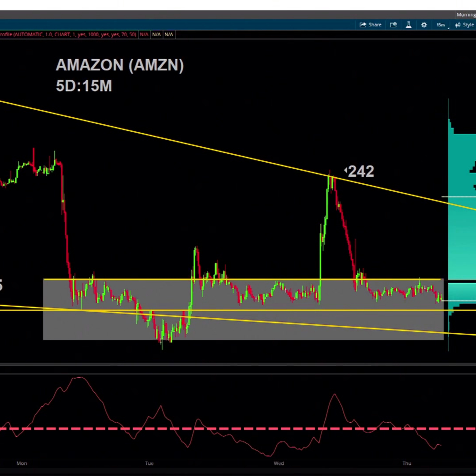Select the dashed red indicator threshold line

(x=238, y=429)
